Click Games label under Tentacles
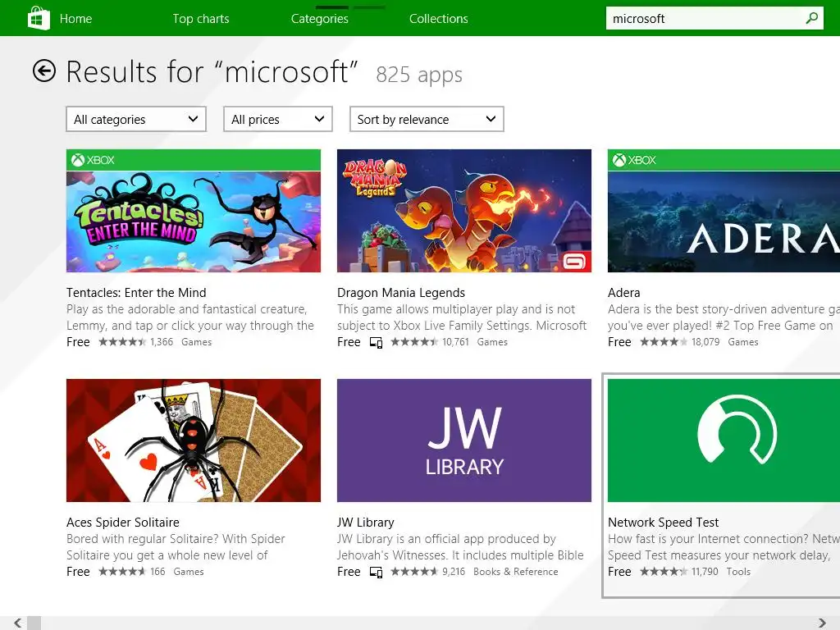 coord(197,342)
